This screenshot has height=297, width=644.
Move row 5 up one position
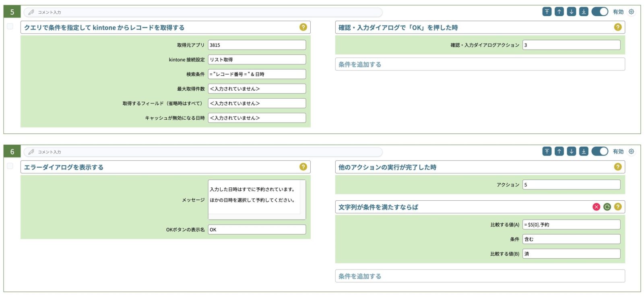[559, 12]
